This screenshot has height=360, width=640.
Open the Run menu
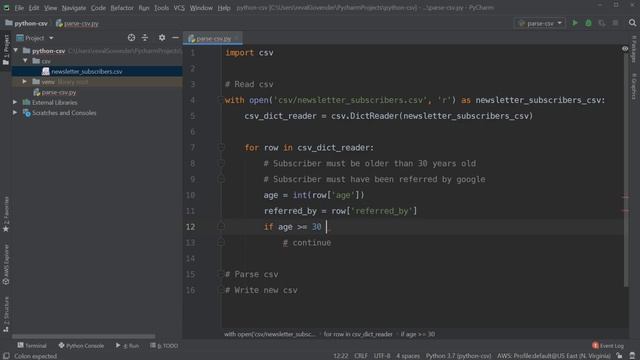pos(144,8)
